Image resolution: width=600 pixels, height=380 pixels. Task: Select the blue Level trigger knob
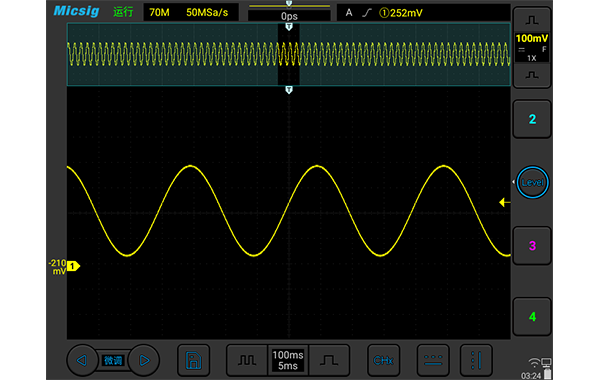click(532, 183)
